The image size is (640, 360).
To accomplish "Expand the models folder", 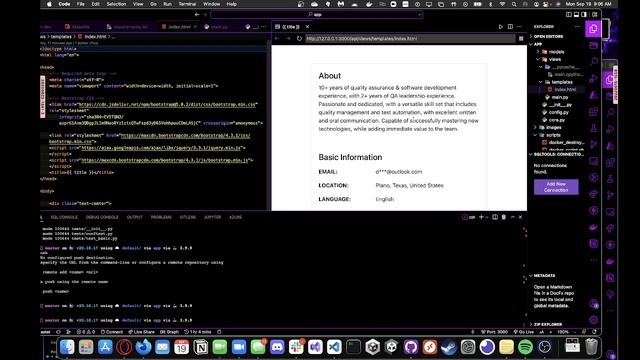I will pos(556,52).
